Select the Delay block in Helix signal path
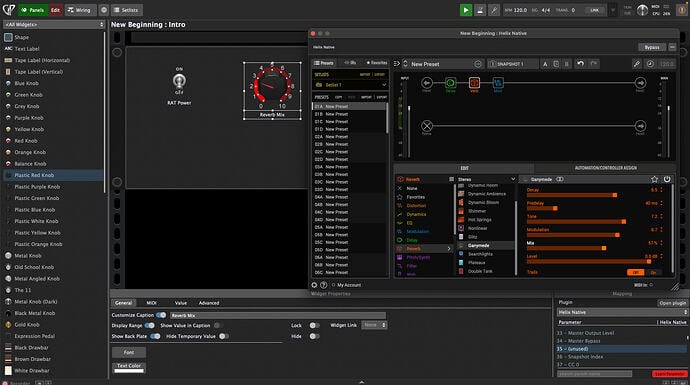Screen dimensions: 690x385 [x=450, y=83]
